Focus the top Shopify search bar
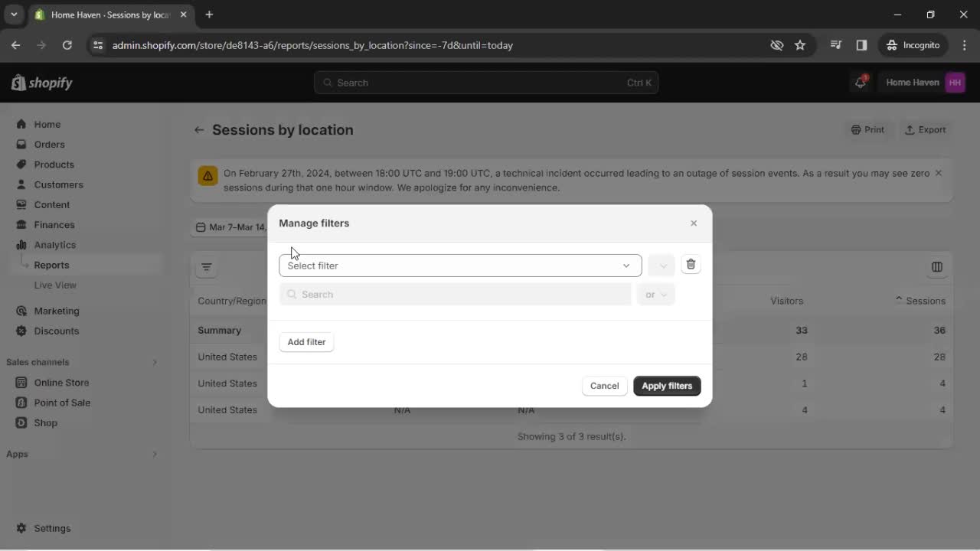Viewport: 980px width, 551px height. [x=486, y=83]
